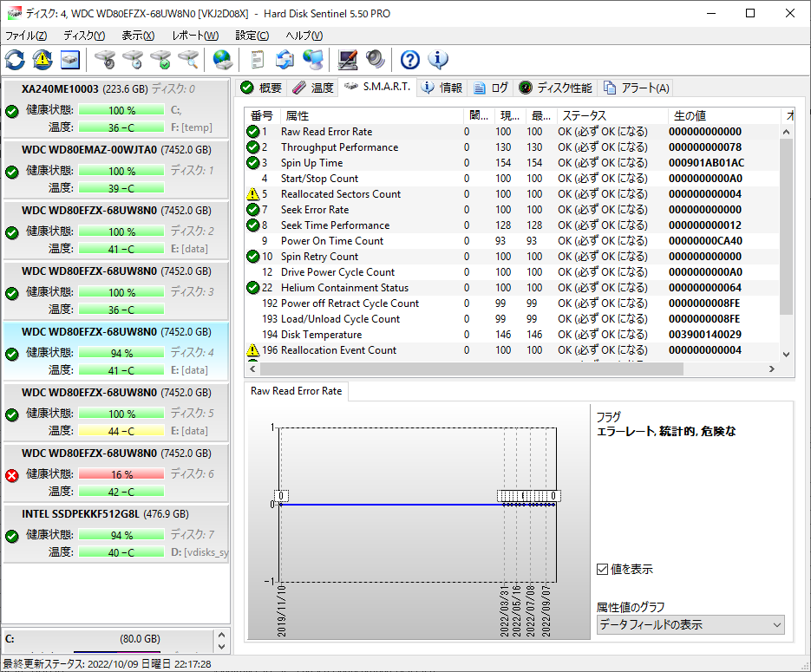Screen dimensions: 811x672
Task: Click the disk with clock toolbar icon
Action: 133,60
